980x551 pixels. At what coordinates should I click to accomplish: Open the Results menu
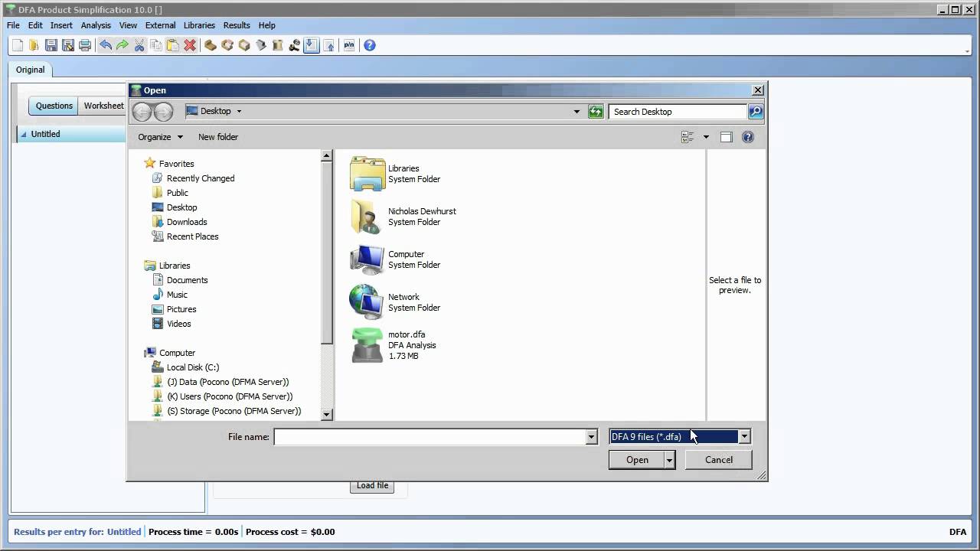237,25
